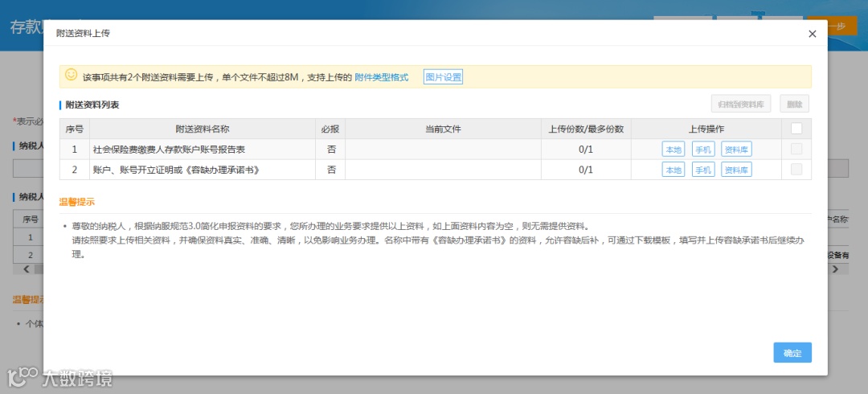Close the 附送资料上传 dialog

(x=812, y=34)
